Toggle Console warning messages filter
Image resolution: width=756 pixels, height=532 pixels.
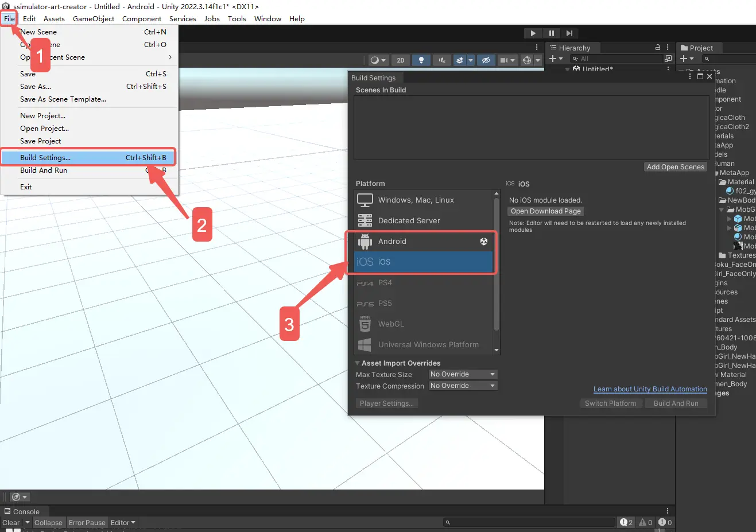tap(646, 523)
